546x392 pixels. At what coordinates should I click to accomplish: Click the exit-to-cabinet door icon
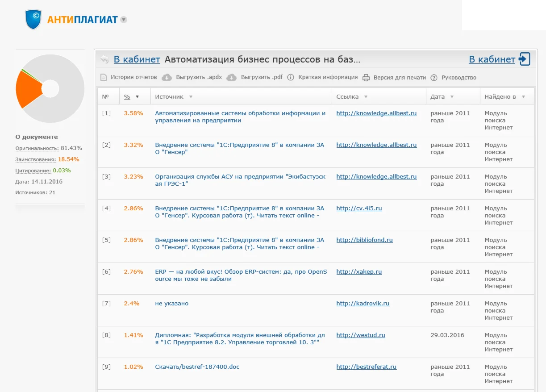tap(525, 59)
